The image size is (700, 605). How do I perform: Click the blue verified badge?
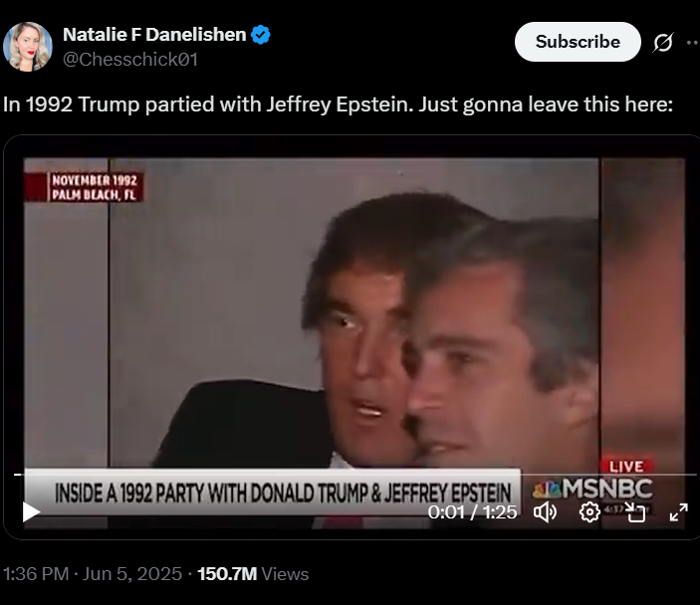[x=261, y=35]
